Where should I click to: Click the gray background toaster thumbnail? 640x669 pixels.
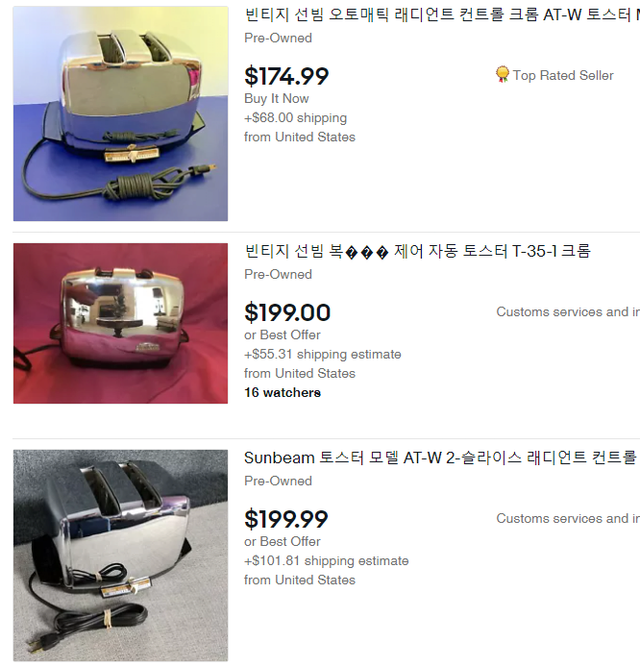(120, 556)
